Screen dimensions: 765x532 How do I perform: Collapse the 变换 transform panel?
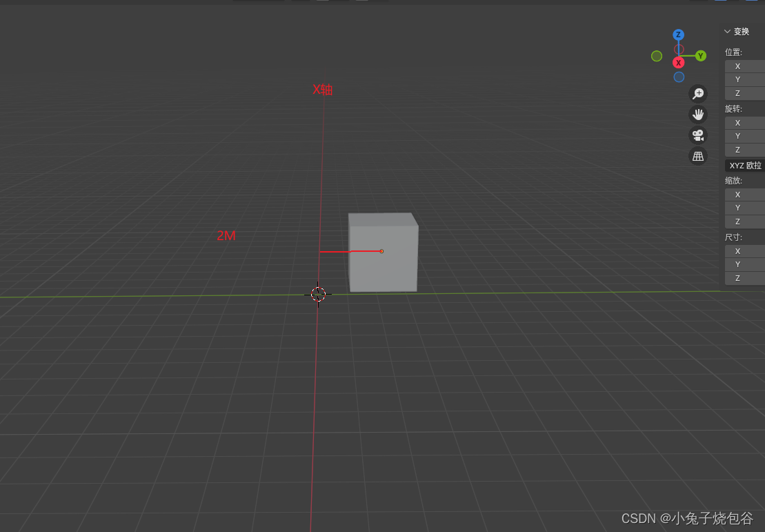tap(737, 32)
